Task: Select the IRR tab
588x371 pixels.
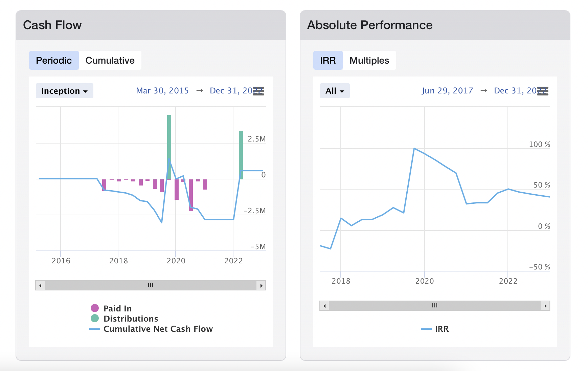Action: coord(328,60)
